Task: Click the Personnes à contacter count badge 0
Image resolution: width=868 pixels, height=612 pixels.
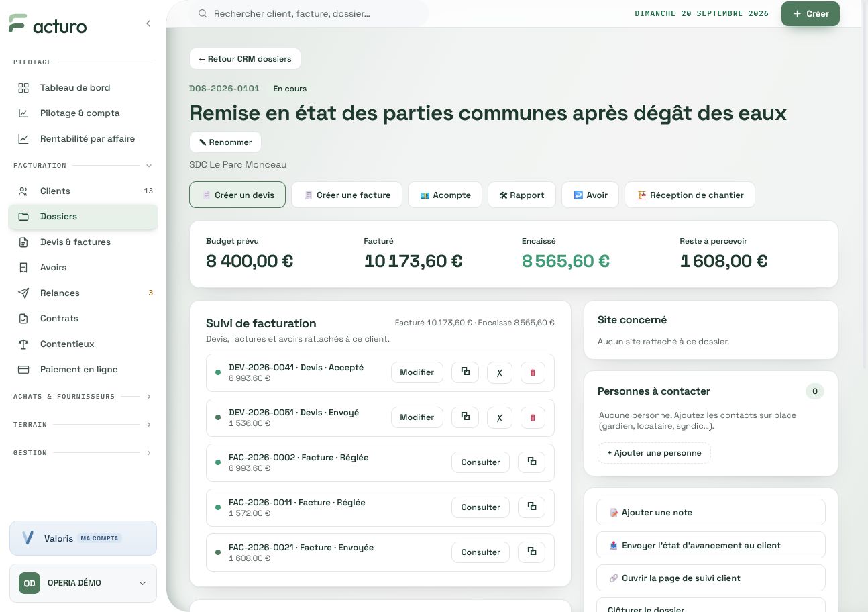Action: [x=815, y=391]
